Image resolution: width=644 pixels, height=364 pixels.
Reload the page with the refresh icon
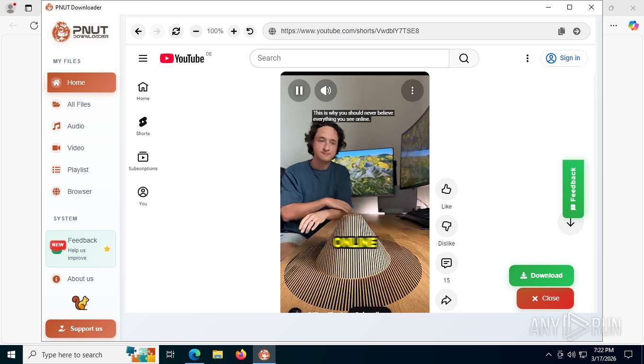pos(176,31)
